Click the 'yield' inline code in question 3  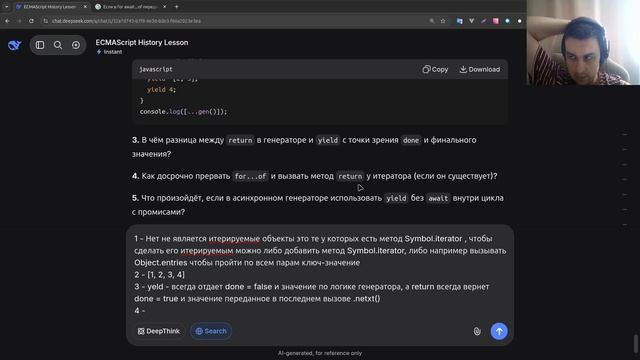328,140
